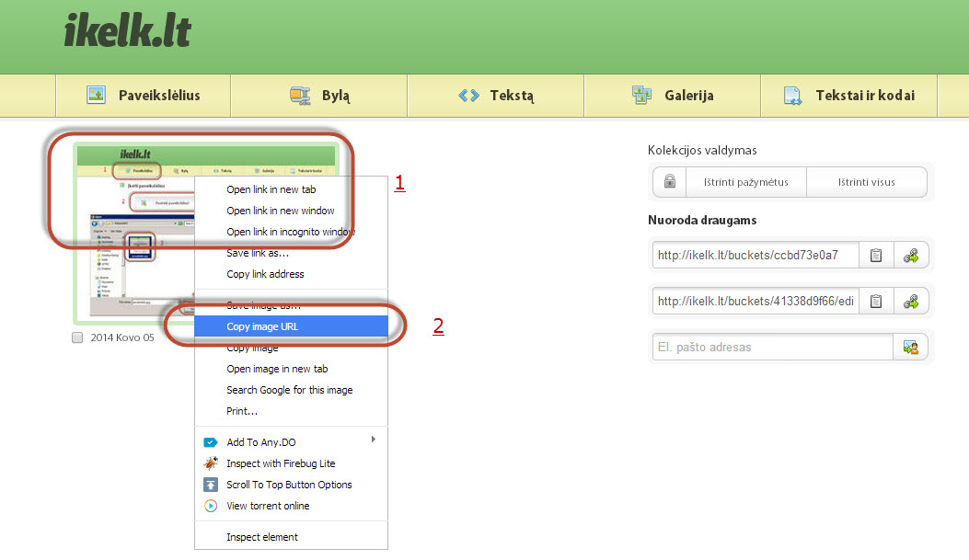Viewport: 969px width, 560px height.
Task: Open the Galerija tab
Action: click(x=673, y=95)
